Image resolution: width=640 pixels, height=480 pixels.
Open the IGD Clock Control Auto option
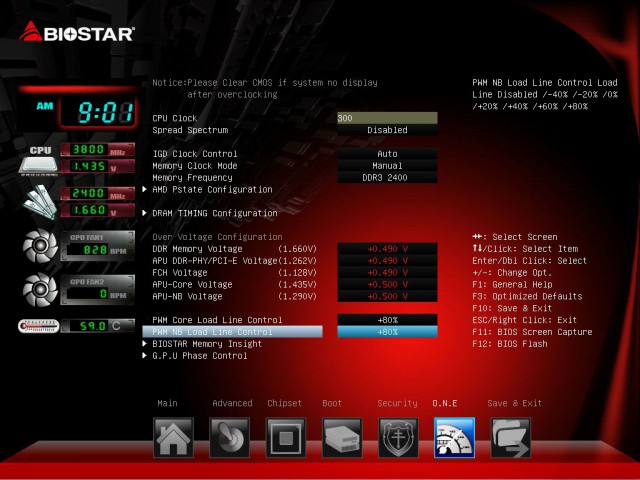pyautogui.click(x=387, y=154)
